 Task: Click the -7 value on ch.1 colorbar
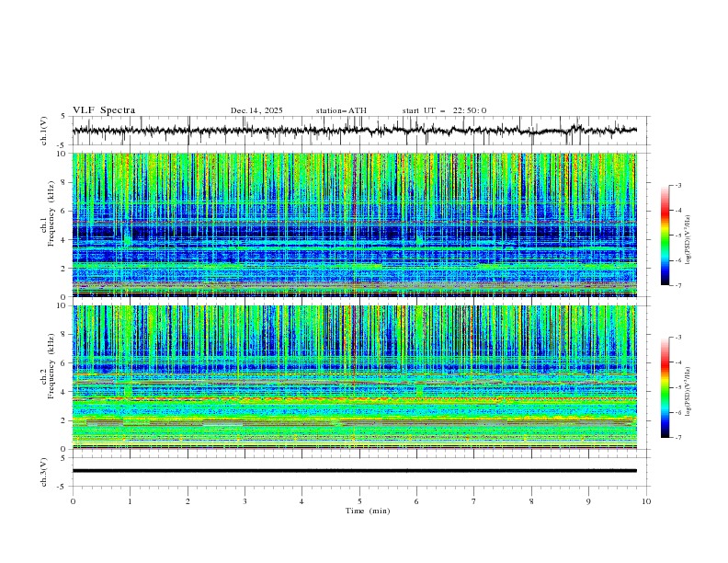(x=678, y=285)
